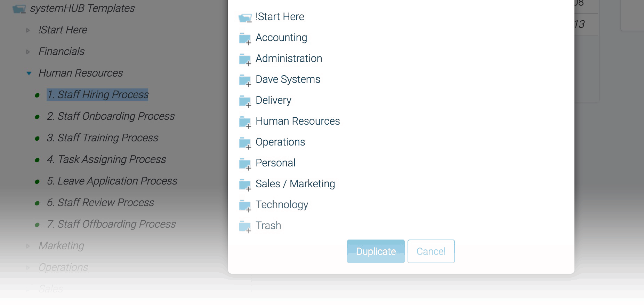Select Human Resources as destination folder
The height and width of the screenshot is (305, 644).
pos(298,121)
